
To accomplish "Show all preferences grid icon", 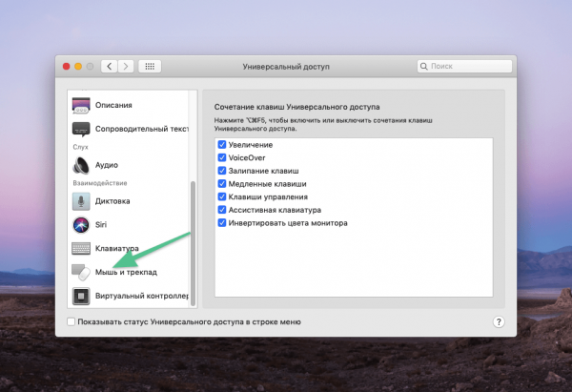I will pyautogui.click(x=150, y=66).
